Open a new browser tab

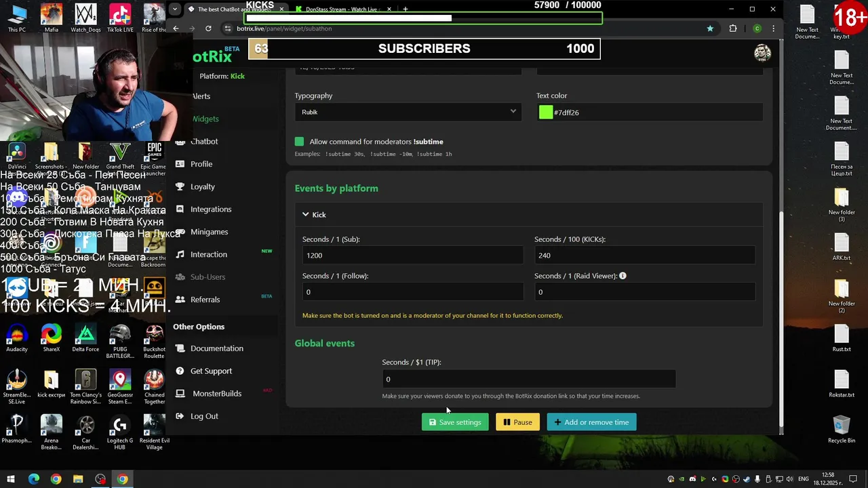pyautogui.click(x=406, y=9)
